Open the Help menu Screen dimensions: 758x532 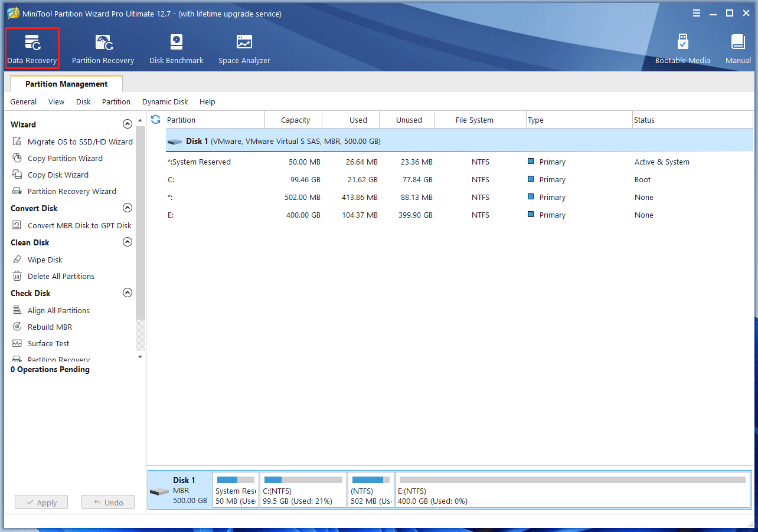[x=207, y=101]
